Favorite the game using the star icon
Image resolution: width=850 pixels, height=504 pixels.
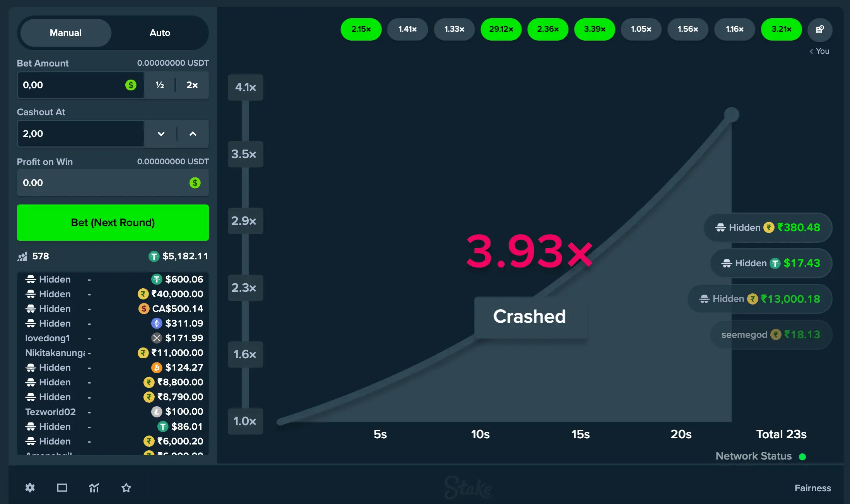click(x=126, y=488)
